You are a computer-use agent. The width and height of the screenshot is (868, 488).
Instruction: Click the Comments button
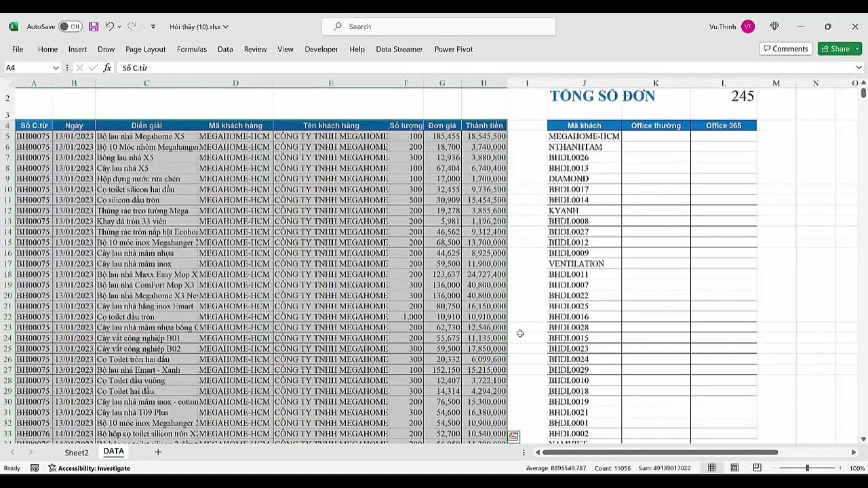786,49
